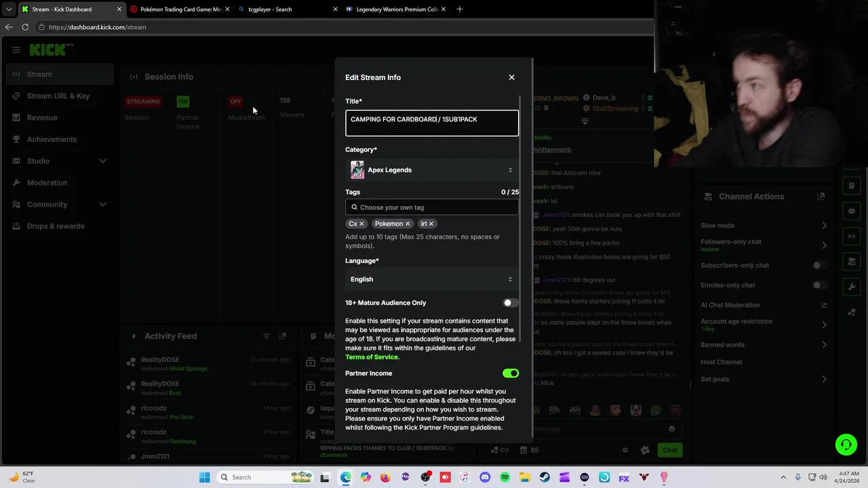Pop out the Channel Actions panel
Screen dimensions: 868x488
pyautogui.click(x=821, y=197)
